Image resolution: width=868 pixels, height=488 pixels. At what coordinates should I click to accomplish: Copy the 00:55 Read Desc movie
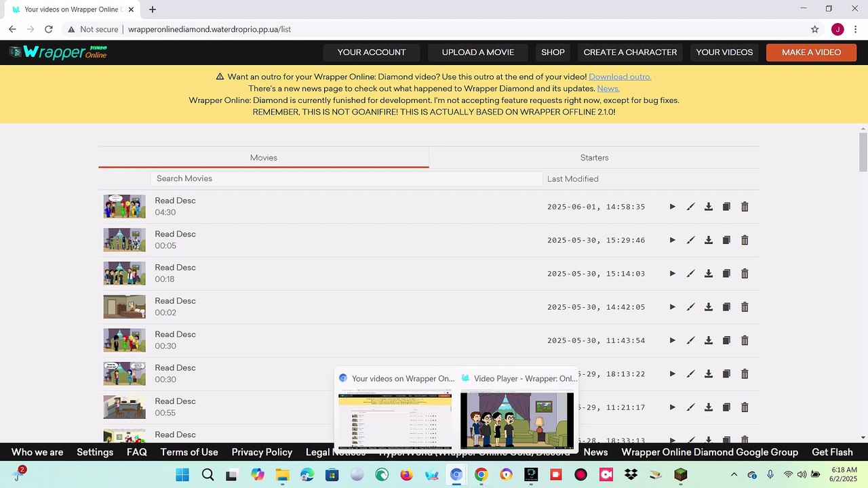[726, 407]
